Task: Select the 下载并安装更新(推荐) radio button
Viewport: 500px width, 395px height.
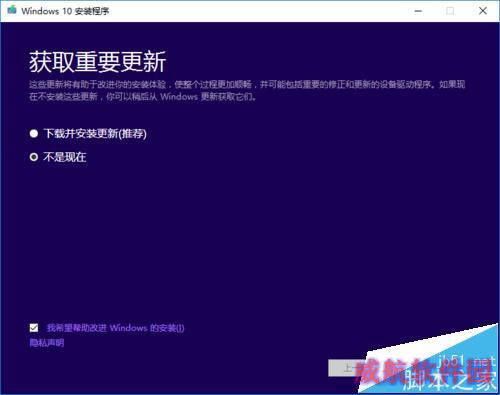Action: point(34,134)
